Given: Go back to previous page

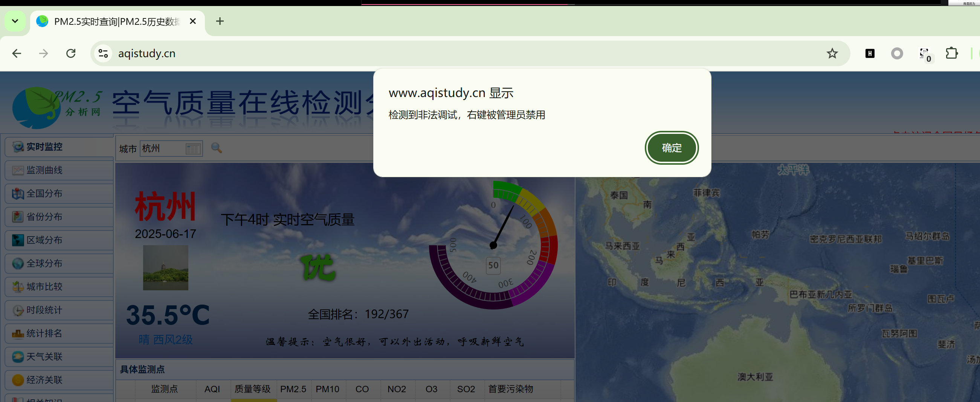Looking at the screenshot, I should click(17, 53).
